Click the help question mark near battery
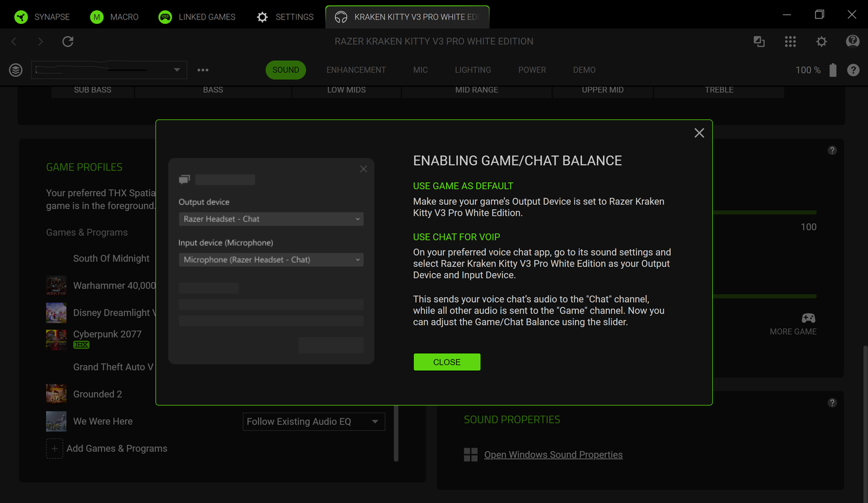 tap(853, 70)
